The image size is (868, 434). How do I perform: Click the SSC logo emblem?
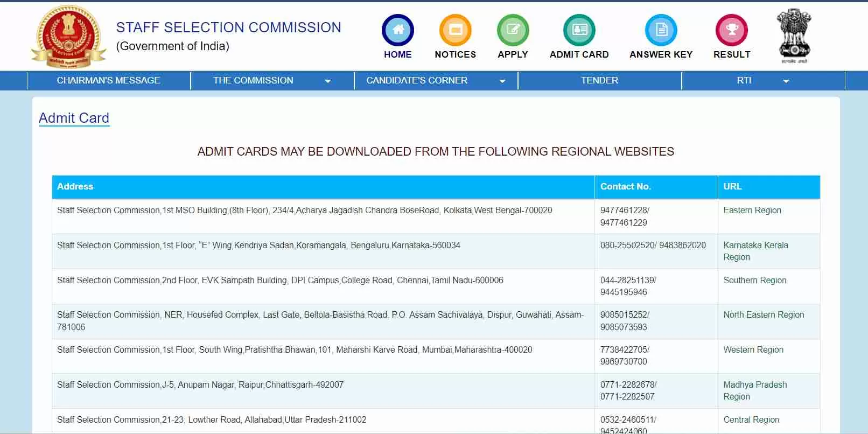tap(68, 37)
